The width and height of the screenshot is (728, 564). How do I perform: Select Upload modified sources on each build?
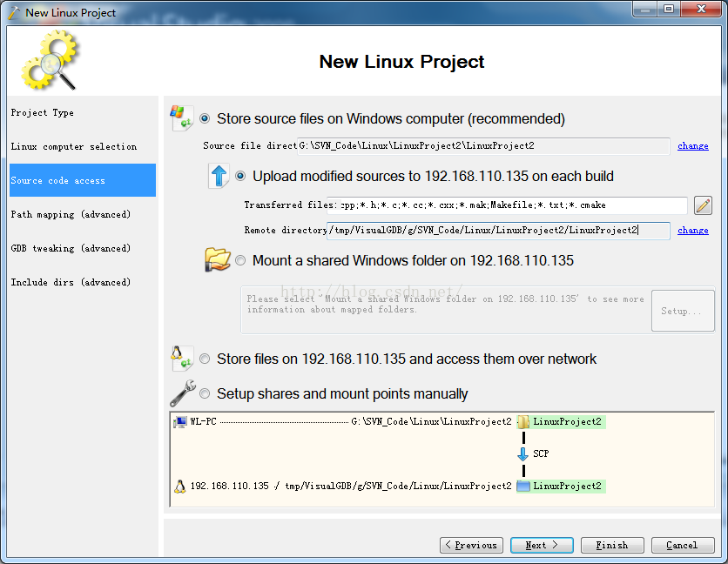[x=240, y=176]
